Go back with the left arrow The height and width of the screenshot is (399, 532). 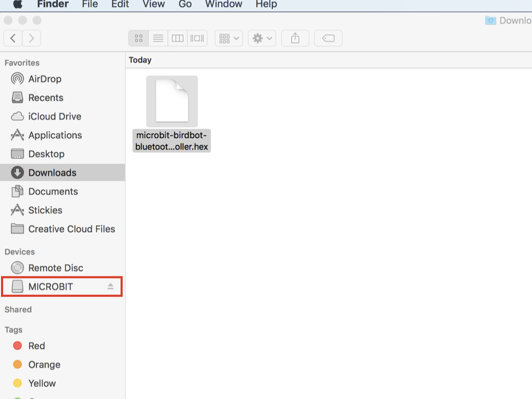[x=13, y=38]
